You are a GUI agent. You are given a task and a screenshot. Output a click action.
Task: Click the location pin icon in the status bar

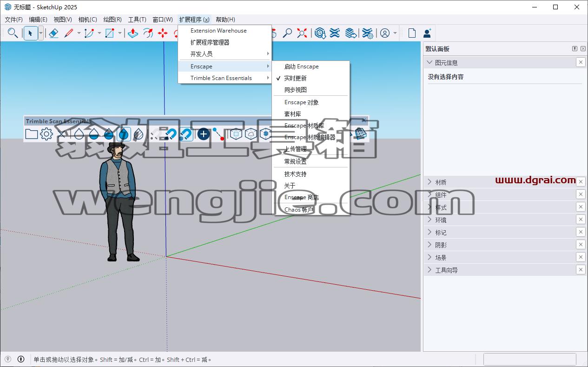click(x=8, y=359)
